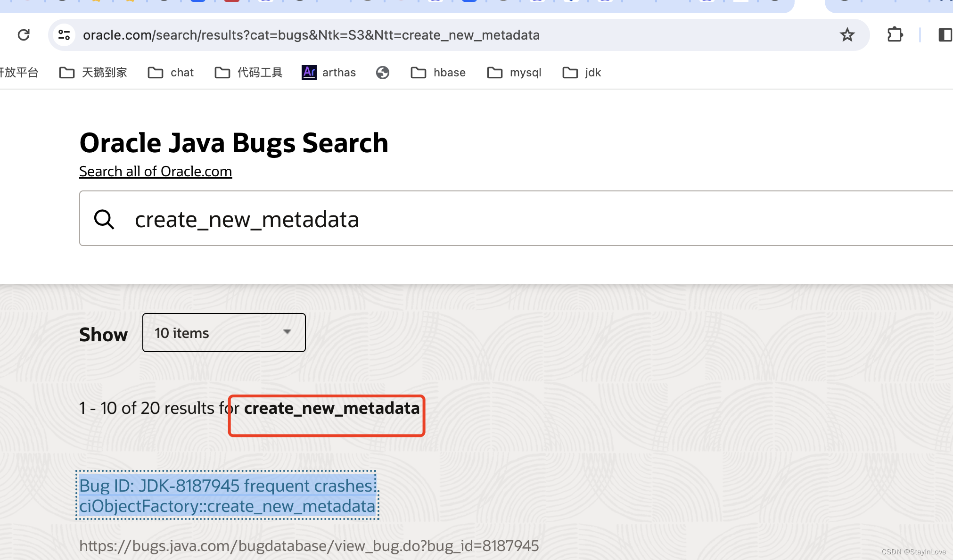The height and width of the screenshot is (560, 953).
Task: Click the mysql bookmark folder icon
Action: (x=495, y=73)
